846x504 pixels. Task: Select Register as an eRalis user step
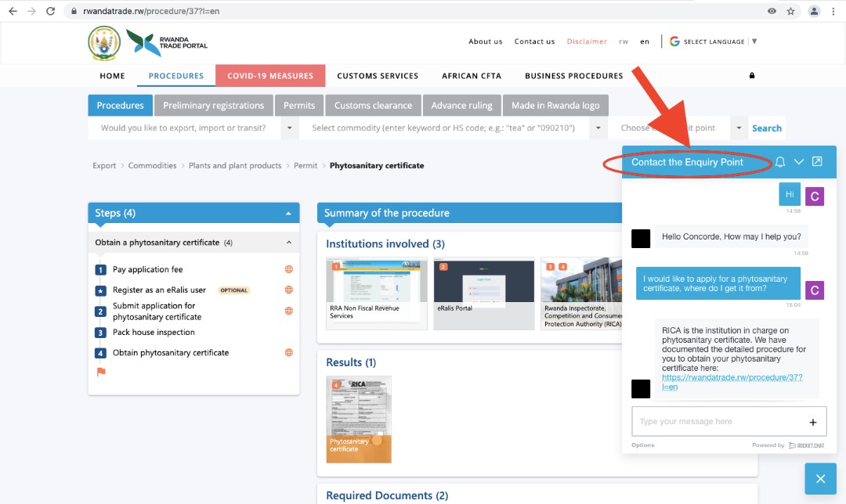tap(159, 290)
